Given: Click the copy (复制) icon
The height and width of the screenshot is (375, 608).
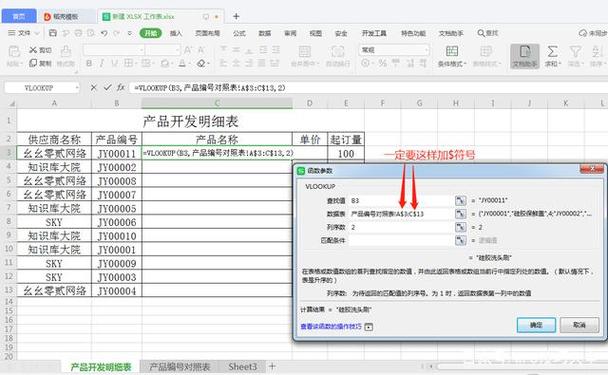Looking at the screenshot, I should [33, 63].
